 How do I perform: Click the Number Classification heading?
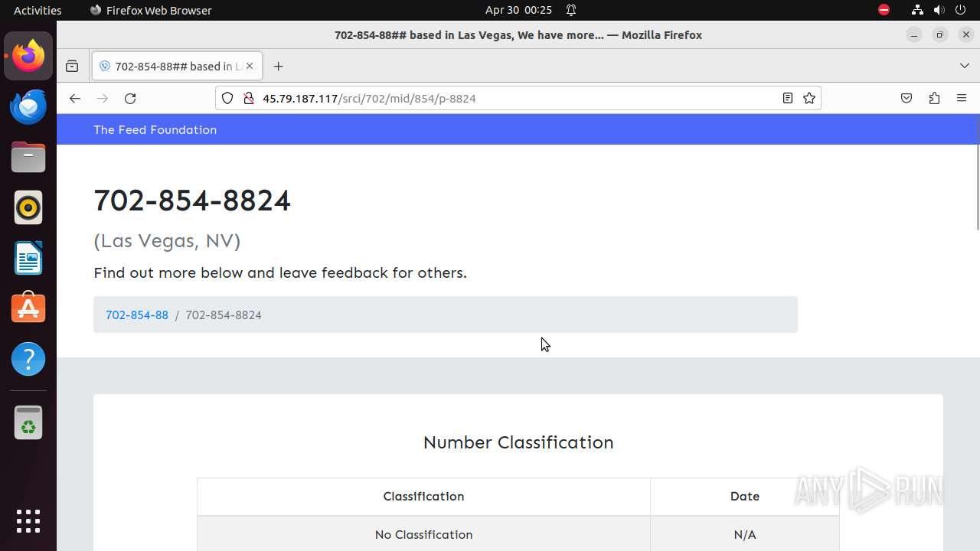click(518, 442)
